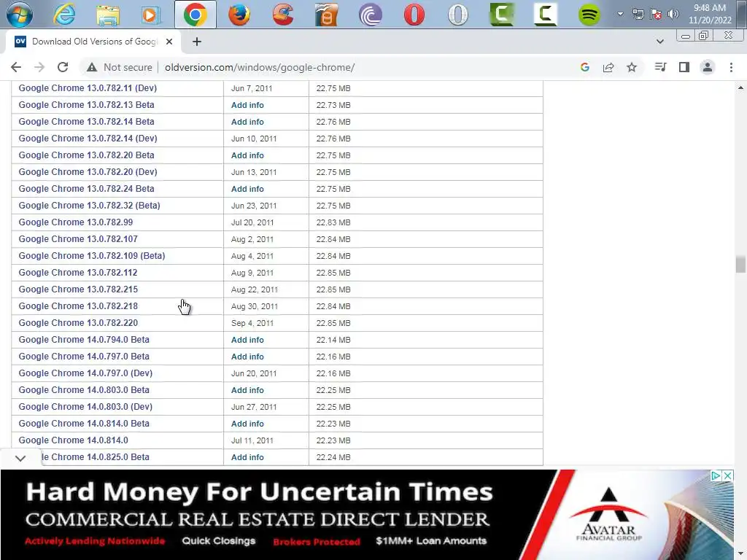Click Add info for 14.0.803.0 Beta

pyautogui.click(x=247, y=391)
